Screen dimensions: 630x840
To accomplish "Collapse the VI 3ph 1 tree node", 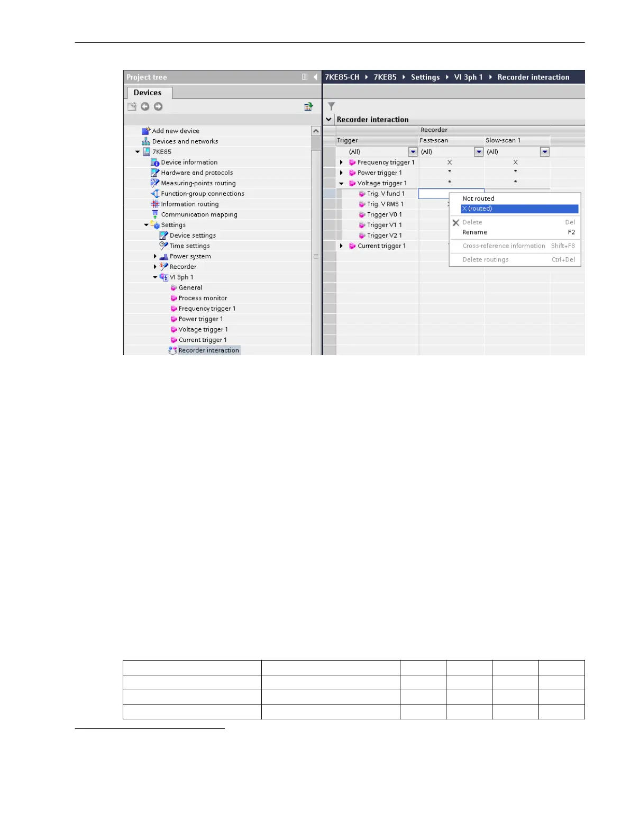I will [155, 277].
